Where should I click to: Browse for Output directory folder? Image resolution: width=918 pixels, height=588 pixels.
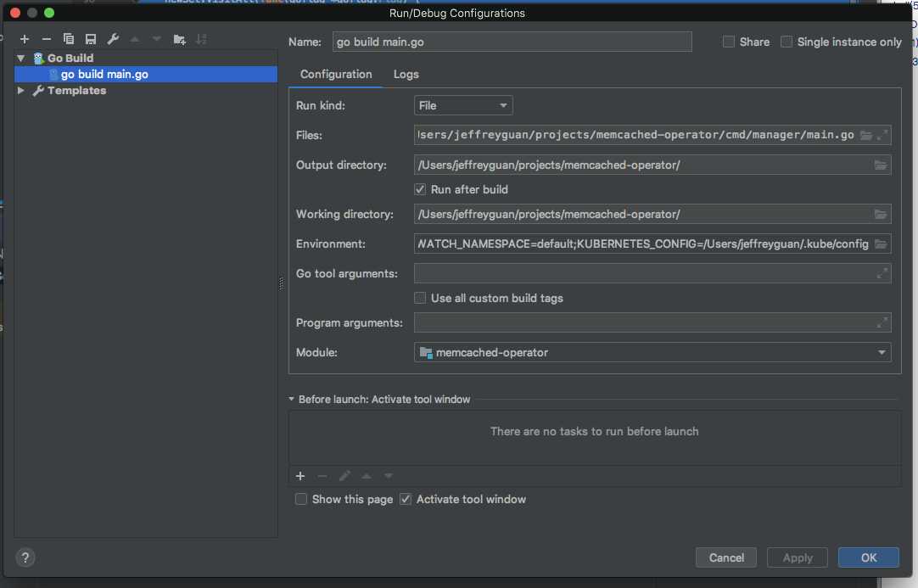[x=881, y=165]
